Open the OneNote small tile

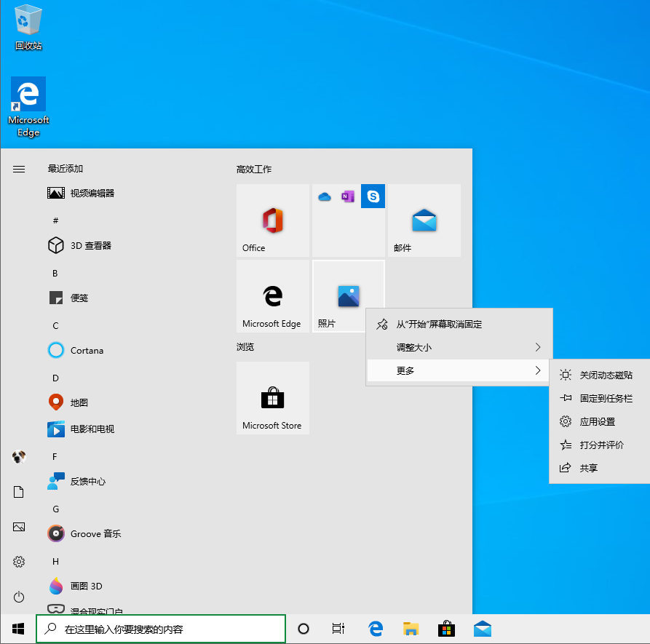click(x=348, y=196)
